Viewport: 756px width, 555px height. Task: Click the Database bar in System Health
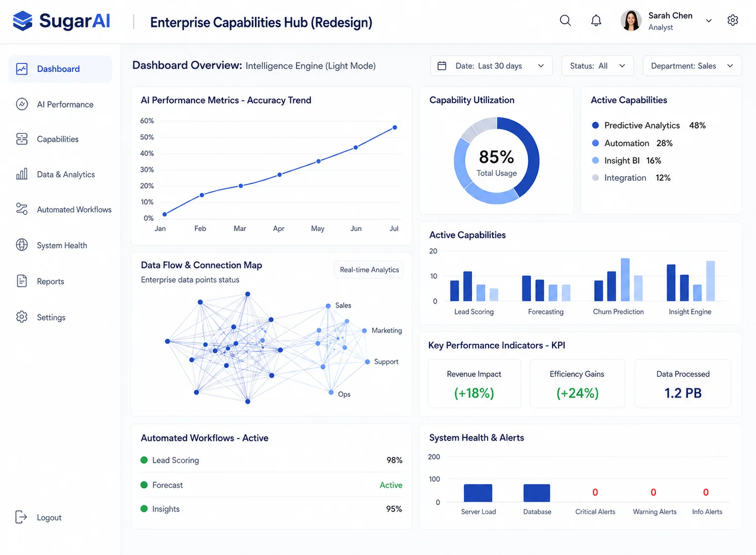click(x=537, y=493)
